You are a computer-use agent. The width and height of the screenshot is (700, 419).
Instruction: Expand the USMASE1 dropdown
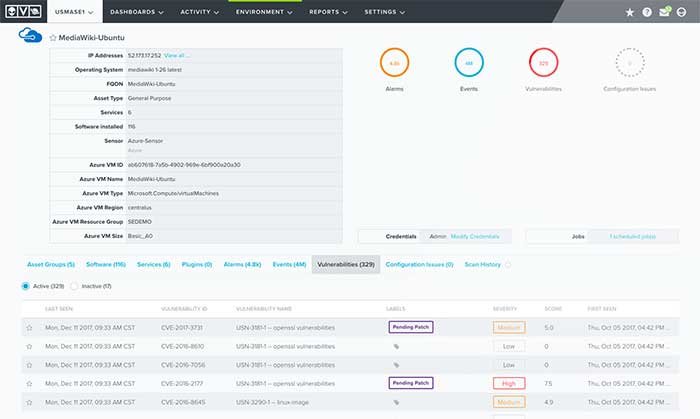pos(74,12)
